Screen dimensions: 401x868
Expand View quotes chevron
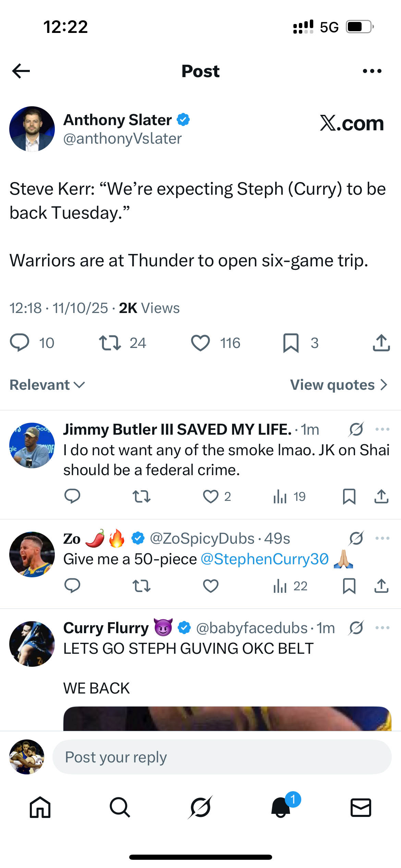384,385
